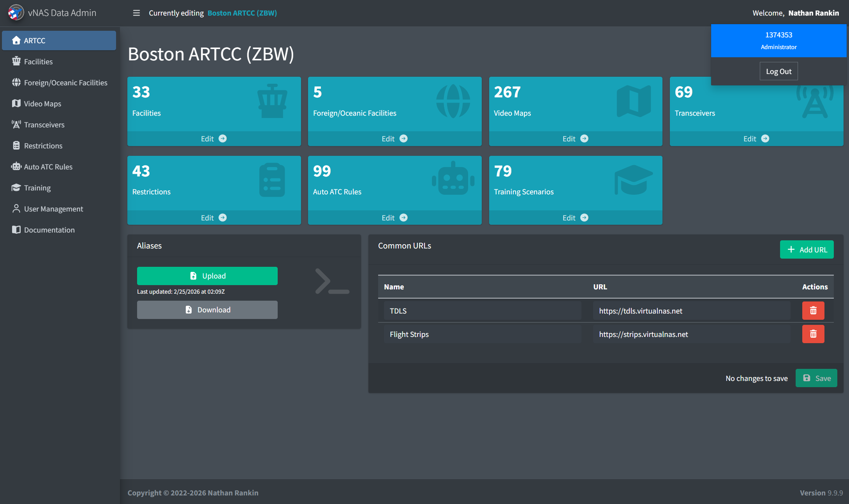Click the ARTCC home icon in sidebar
This screenshot has height=504, width=849.
16,40
